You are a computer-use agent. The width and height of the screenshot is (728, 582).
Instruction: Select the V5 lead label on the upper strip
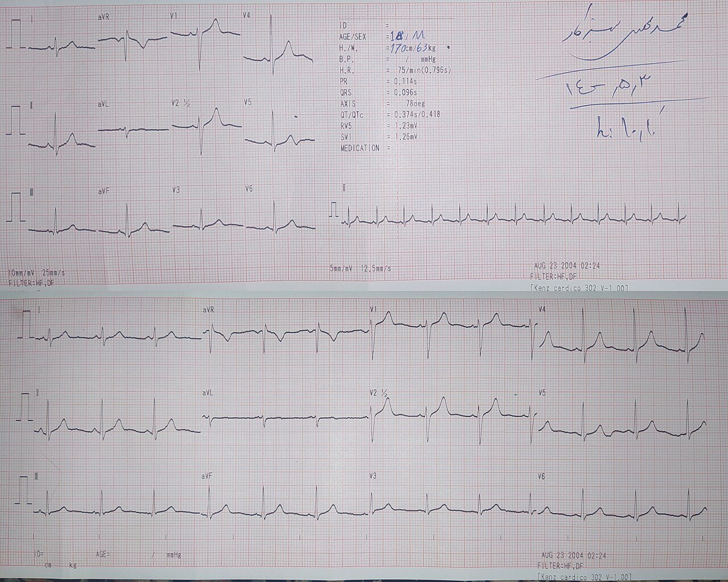[x=247, y=103]
